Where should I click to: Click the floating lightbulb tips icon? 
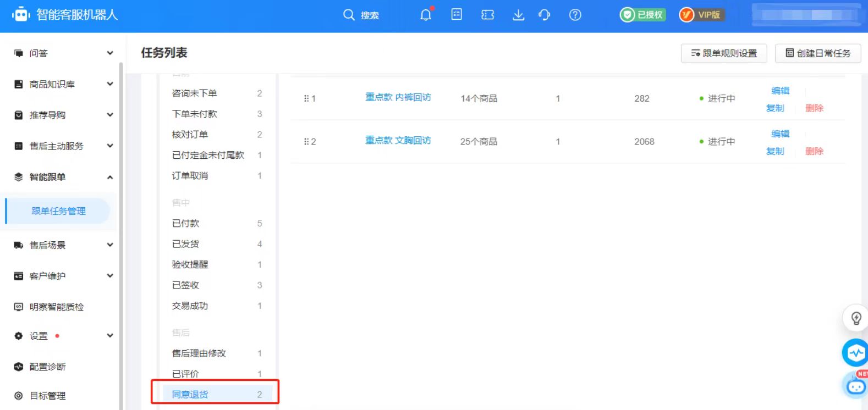pos(856,318)
